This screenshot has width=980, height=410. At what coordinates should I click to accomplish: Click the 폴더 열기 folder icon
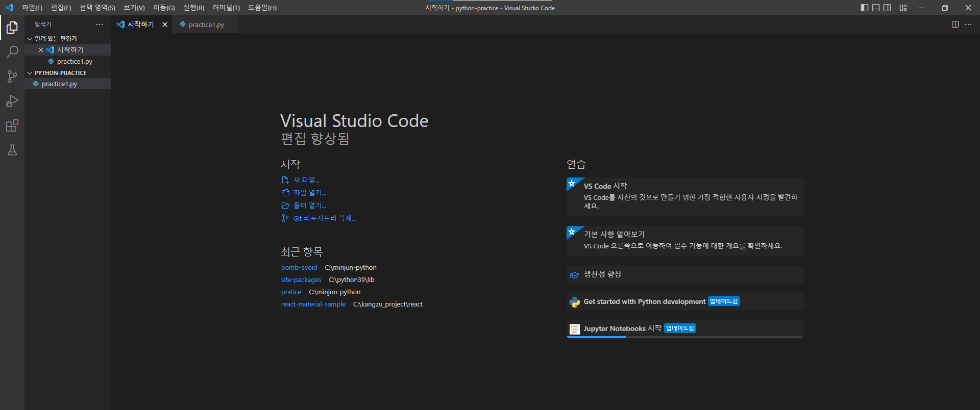285,206
